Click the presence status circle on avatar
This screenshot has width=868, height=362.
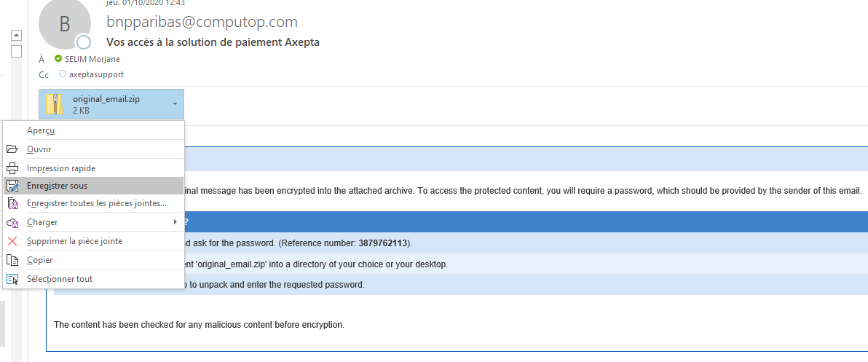84,42
